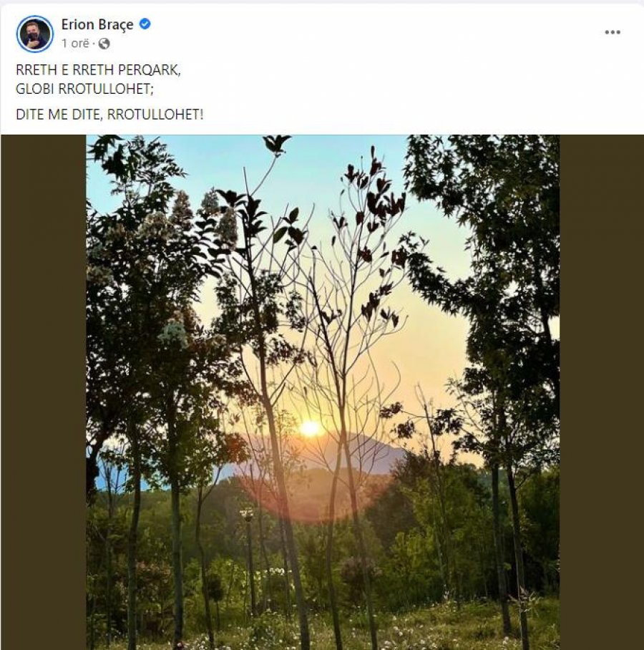Click the white wildflowers in the grass
This screenshot has width=644, height=650.
pos(275,573)
